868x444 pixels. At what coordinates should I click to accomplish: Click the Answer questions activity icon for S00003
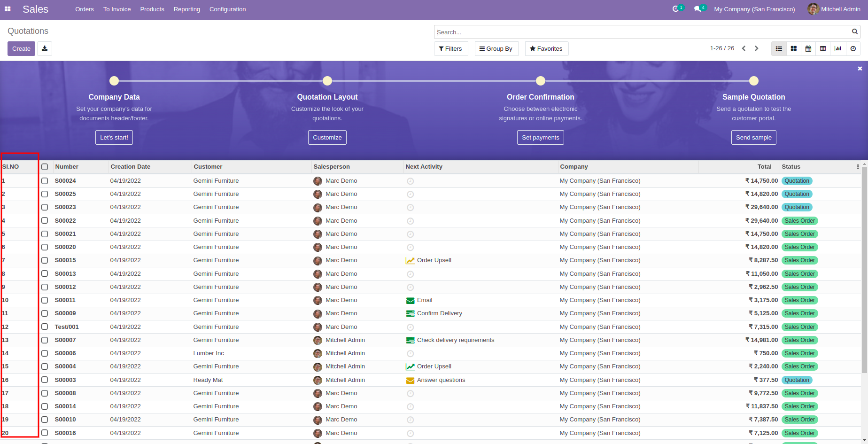coord(410,380)
